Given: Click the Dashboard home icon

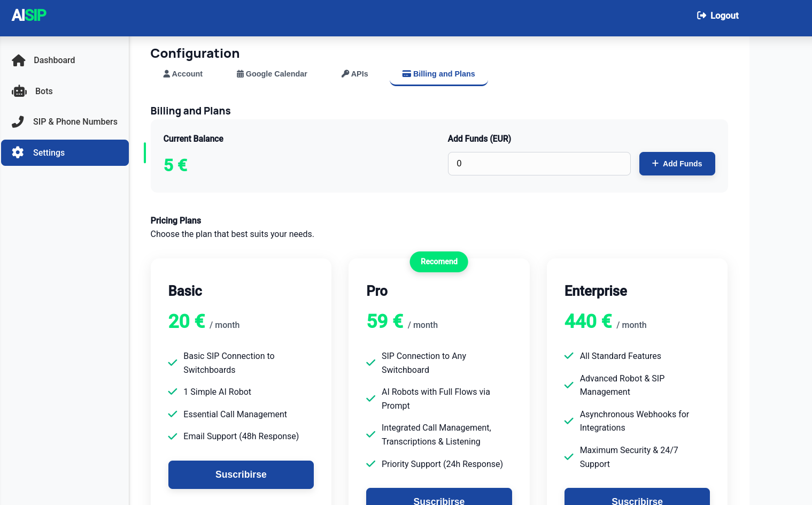Looking at the screenshot, I should coord(18,60).
